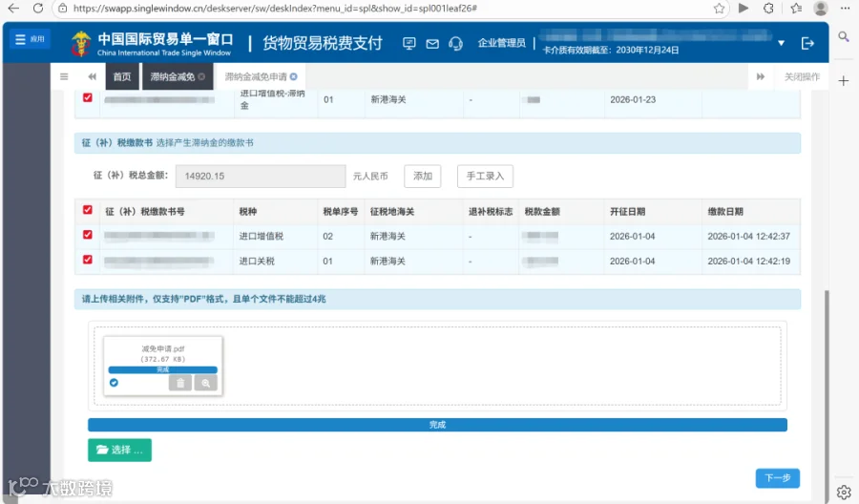Click the 添加 button
The image size is (859, 504).
(423, 176)
